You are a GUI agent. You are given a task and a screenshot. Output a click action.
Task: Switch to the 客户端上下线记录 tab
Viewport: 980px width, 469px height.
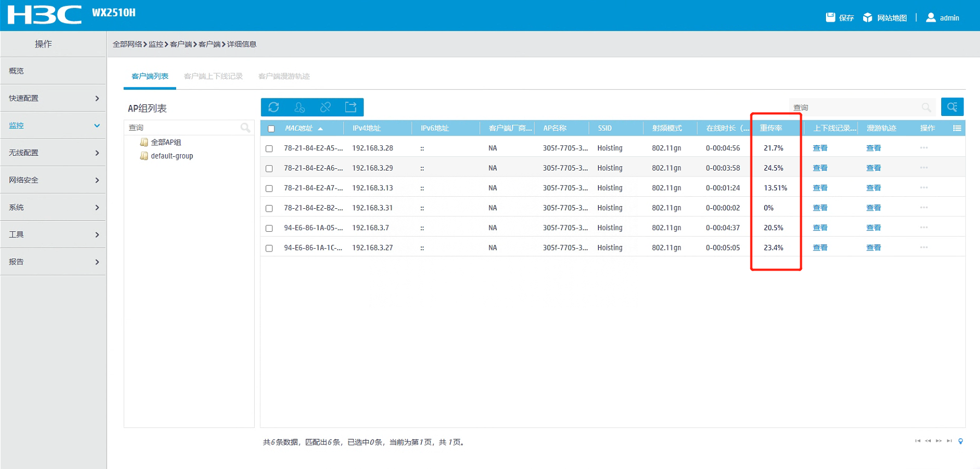tap(213, 77)
